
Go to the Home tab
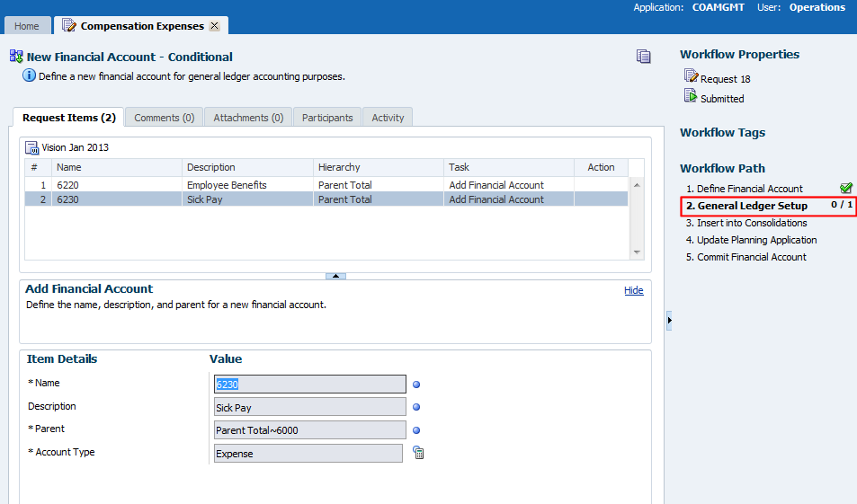tap(26, 26)
